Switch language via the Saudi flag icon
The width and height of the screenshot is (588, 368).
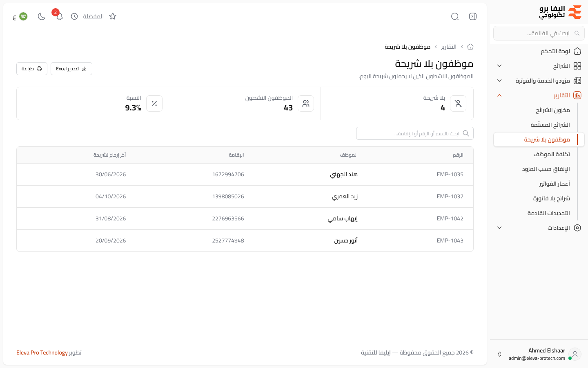pyautogui.click(x=23, y=16)
